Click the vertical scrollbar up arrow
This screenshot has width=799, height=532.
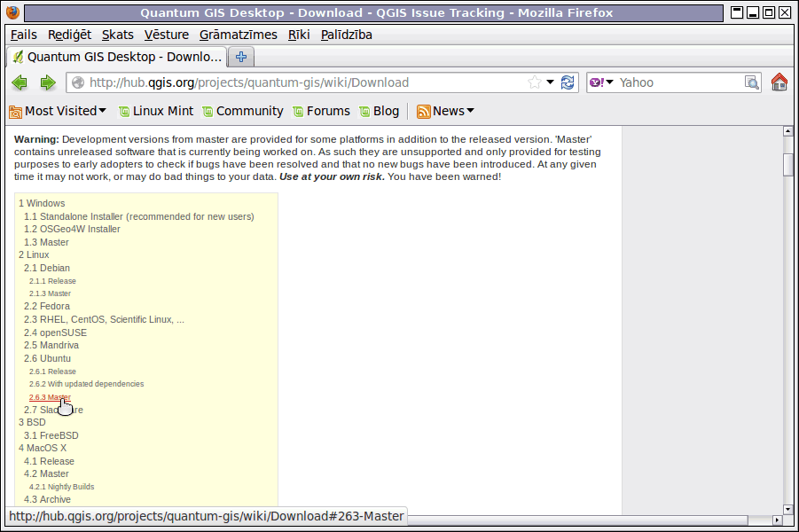point(787,131)
